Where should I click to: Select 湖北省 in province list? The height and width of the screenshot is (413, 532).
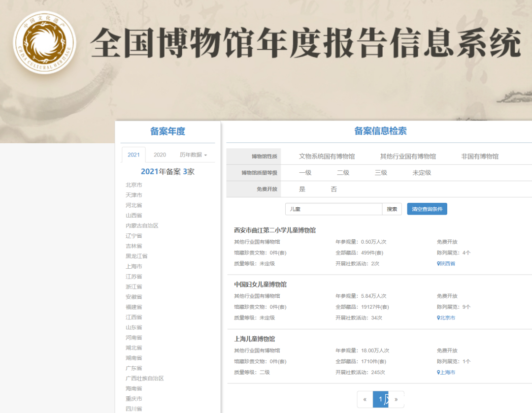point(133,348)
